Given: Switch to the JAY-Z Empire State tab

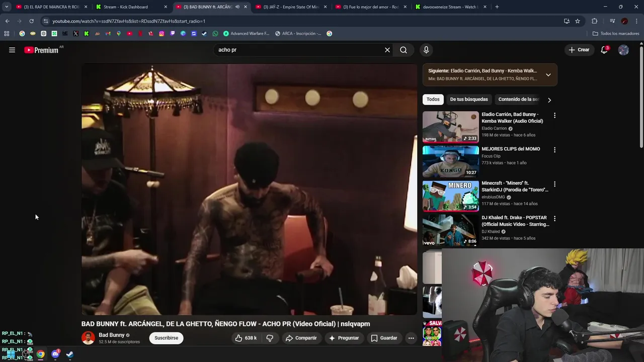Looking at the screenshot, I should 291,7.
